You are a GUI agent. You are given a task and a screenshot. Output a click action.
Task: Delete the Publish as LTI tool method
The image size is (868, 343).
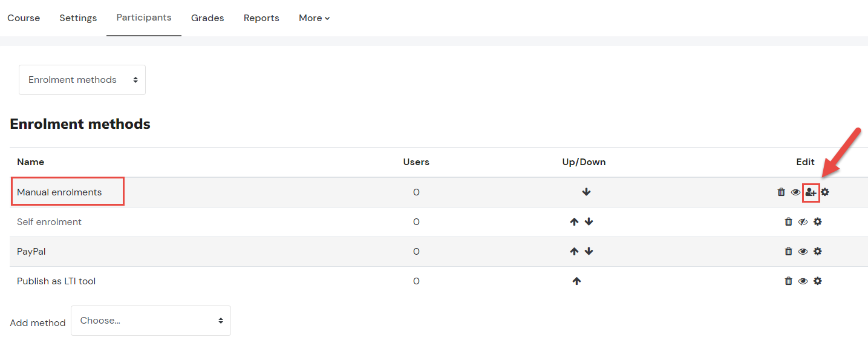click(x=788, y=281)
